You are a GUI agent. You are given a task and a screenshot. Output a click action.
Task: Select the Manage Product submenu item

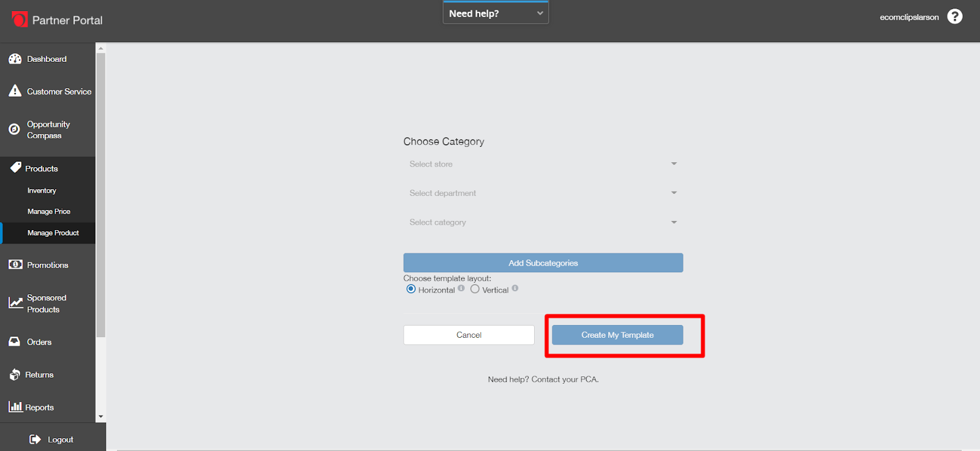[x=48, y=233]
